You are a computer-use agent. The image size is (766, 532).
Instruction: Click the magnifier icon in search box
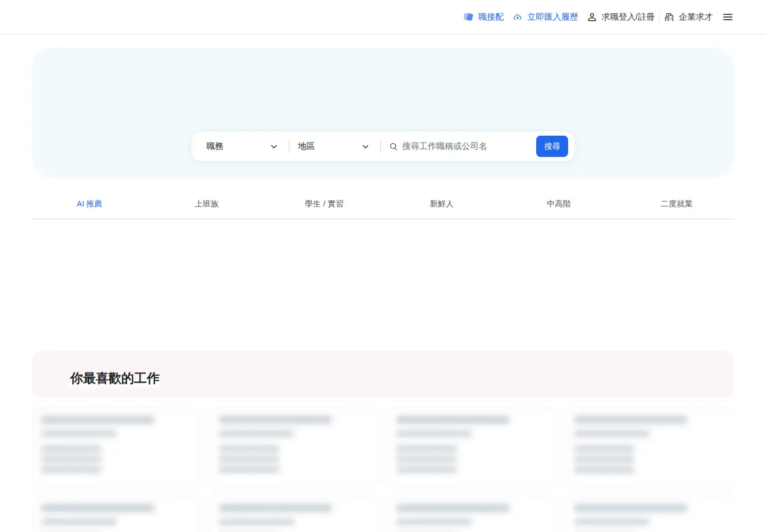pos(394,146)
